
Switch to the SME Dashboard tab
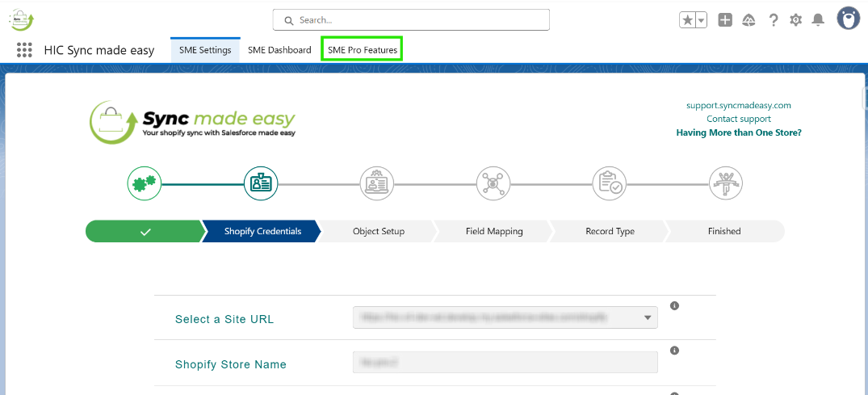click(x=279, y=50)
